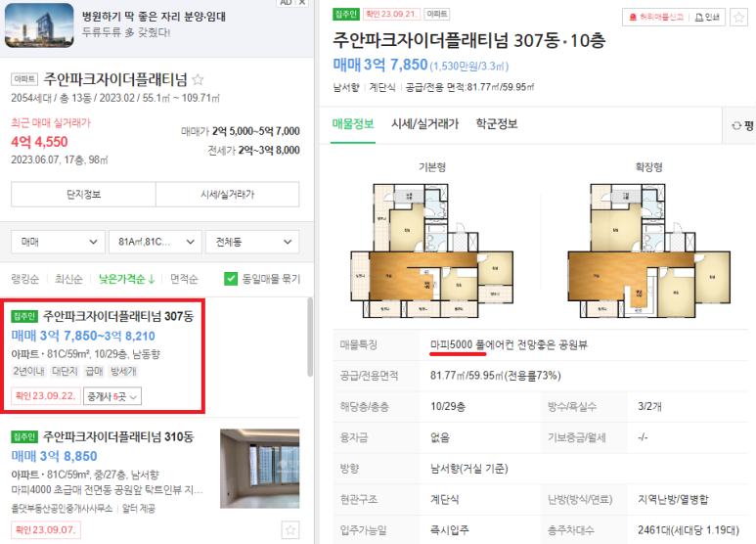Open the 81A㎡,81C area dropdown
The image size is (756, 544).
pos(156,242)
